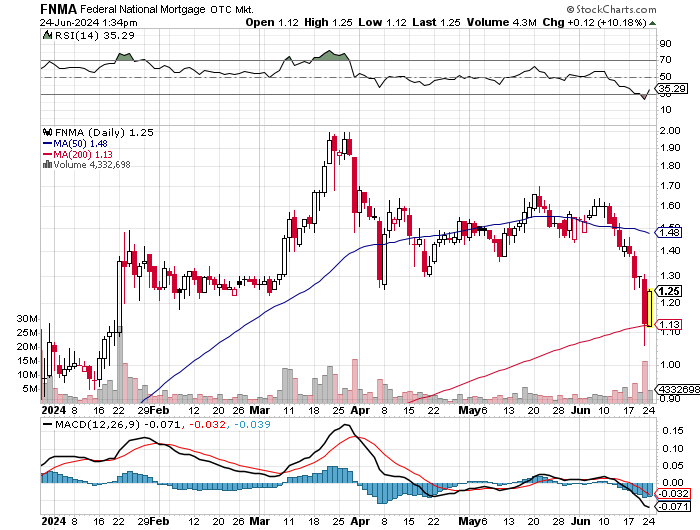Click the 1.13 MA(200) price tag
Viewport: 700px width, 530px height.
(x=668, y=325)
